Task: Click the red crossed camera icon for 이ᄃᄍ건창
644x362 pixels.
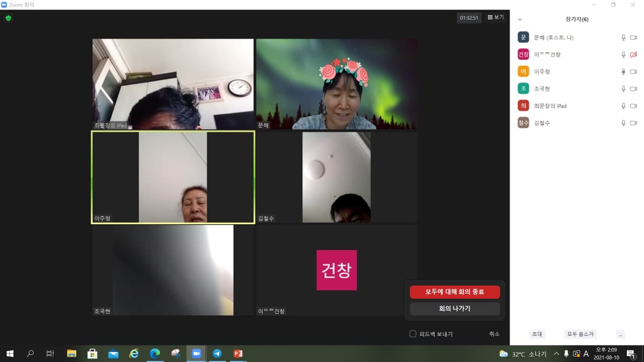Action: tap(633, 54)
